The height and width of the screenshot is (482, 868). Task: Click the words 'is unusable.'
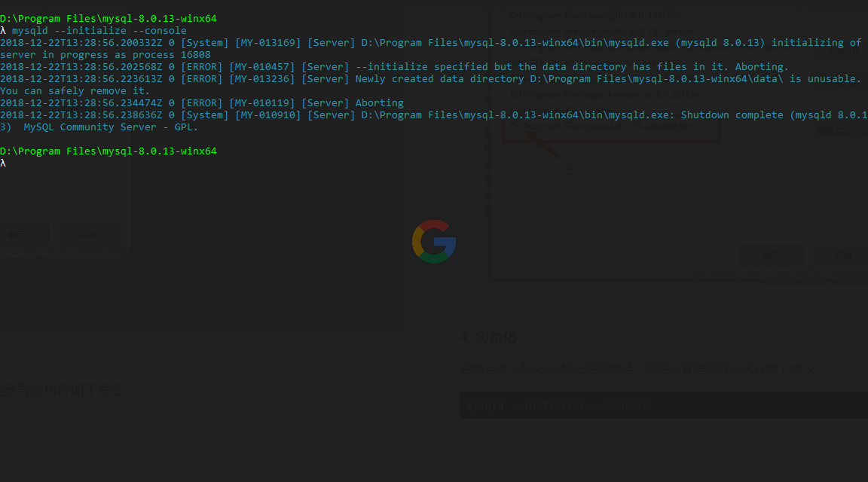pos(825,78)
